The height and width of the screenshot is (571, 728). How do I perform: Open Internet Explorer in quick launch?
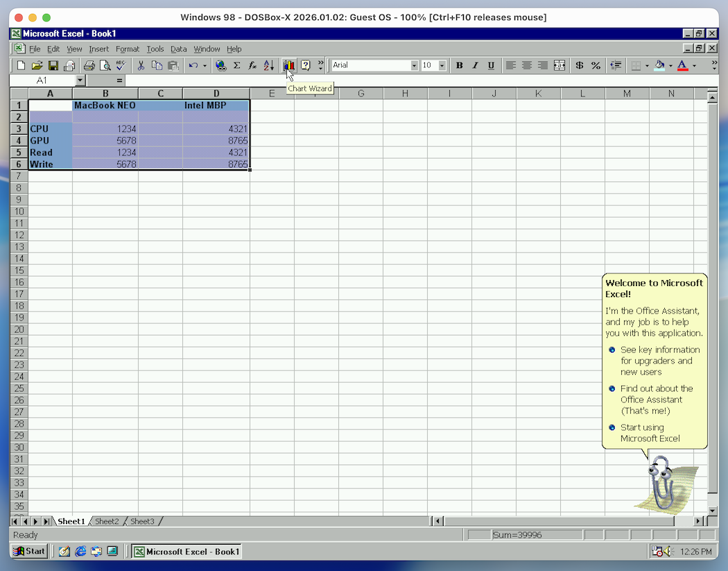[80, 551]
